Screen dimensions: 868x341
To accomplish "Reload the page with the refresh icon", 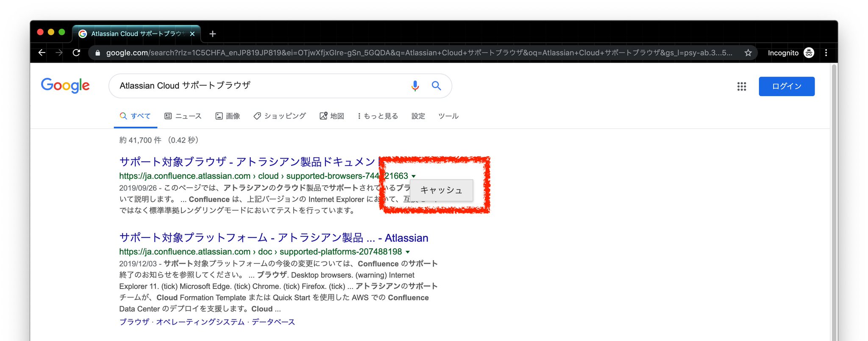I will (x=76, y=53).
